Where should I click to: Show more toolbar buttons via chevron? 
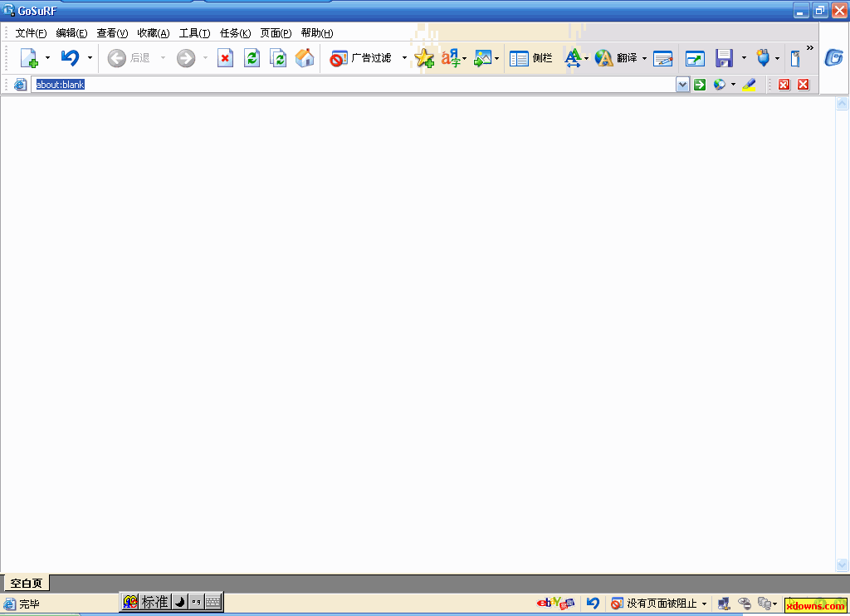coord(810,47)
